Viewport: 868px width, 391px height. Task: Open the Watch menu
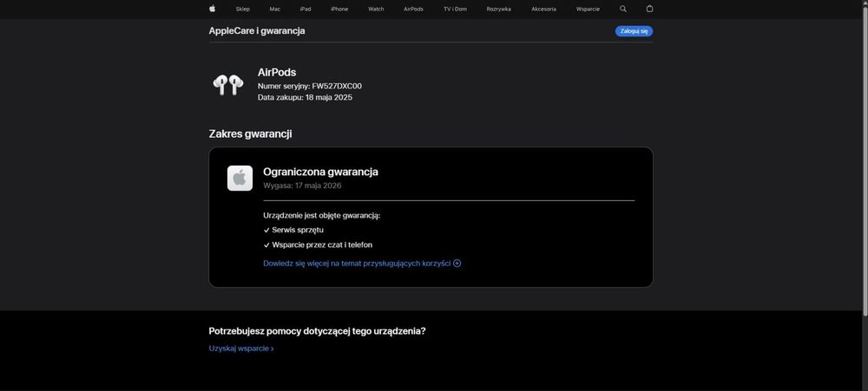pyautogui.click(x=376, y=9)
